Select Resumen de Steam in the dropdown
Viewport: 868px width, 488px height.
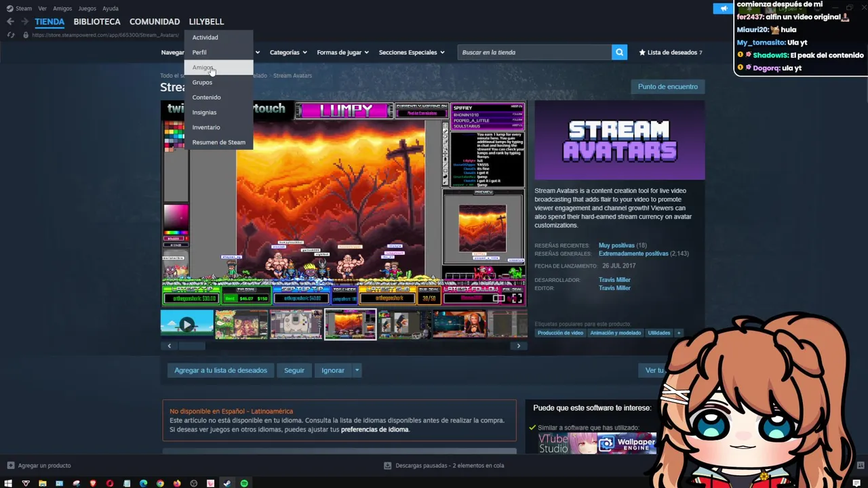[218, 142]
